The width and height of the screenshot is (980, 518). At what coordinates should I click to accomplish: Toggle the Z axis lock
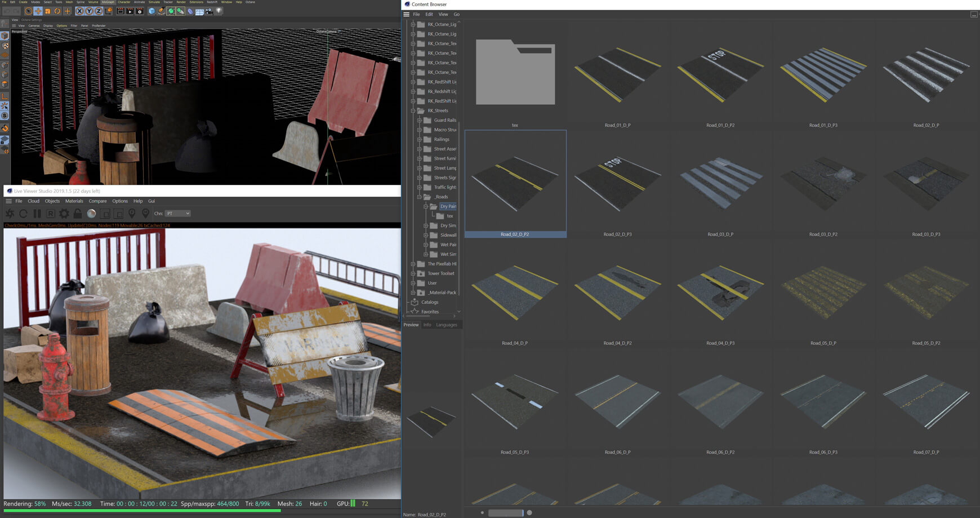coord(99,11)
